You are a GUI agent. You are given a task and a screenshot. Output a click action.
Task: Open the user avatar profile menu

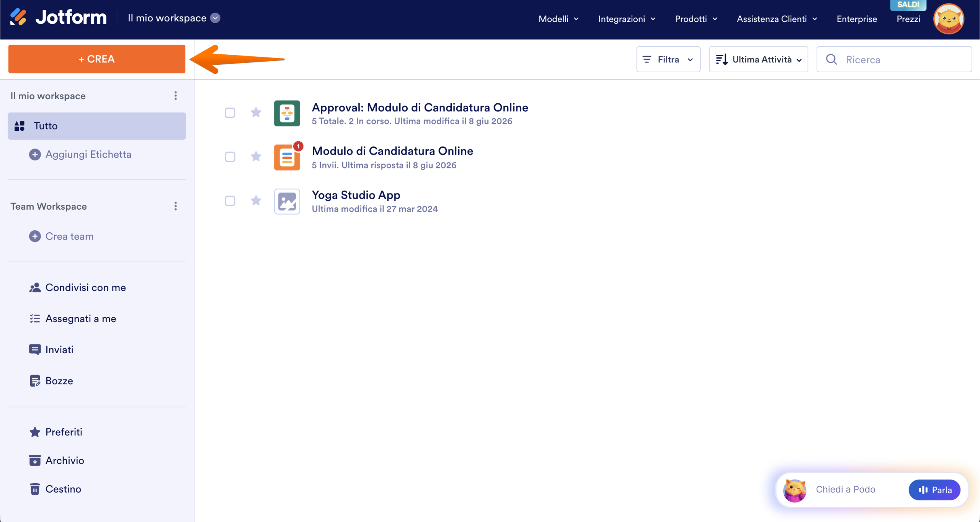(x=949, y=19)
